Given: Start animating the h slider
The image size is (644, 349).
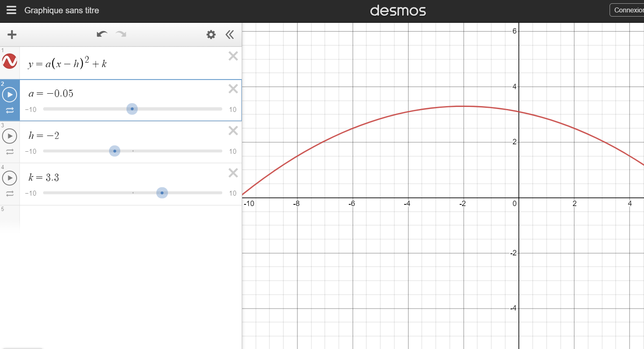Looking at the screenshot, I should 10,136.
